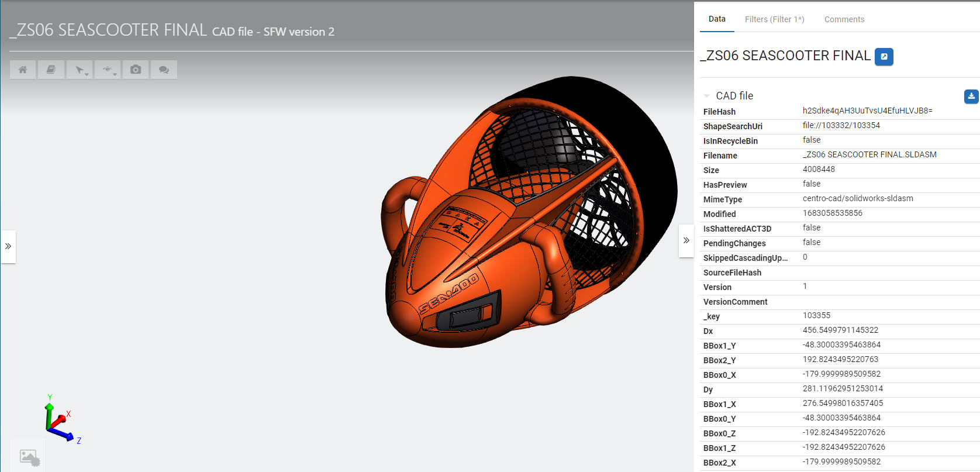
Task: Switch to the Comments tab
Action: (x=844, y=19)
